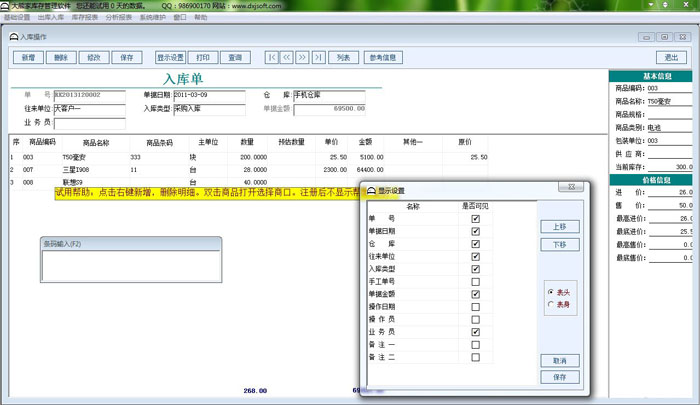
Task: Toggle the 业务员 visibility checkbox
Action: tap(476, 332)
